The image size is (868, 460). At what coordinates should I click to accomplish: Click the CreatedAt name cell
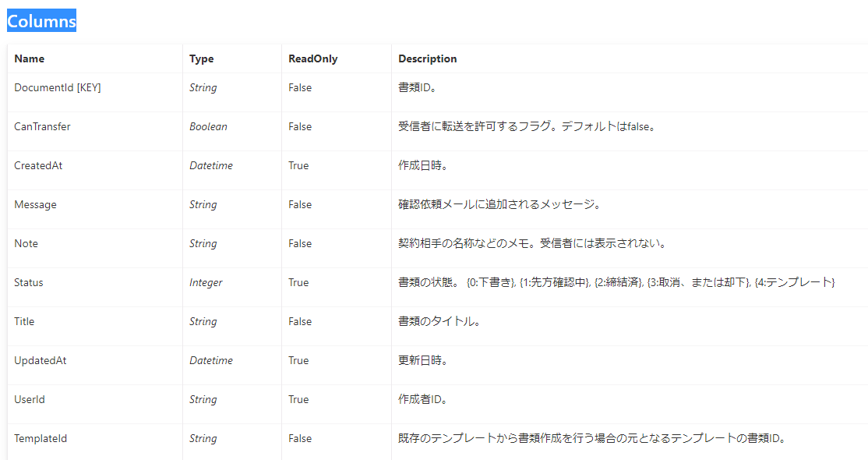point(38,165)
